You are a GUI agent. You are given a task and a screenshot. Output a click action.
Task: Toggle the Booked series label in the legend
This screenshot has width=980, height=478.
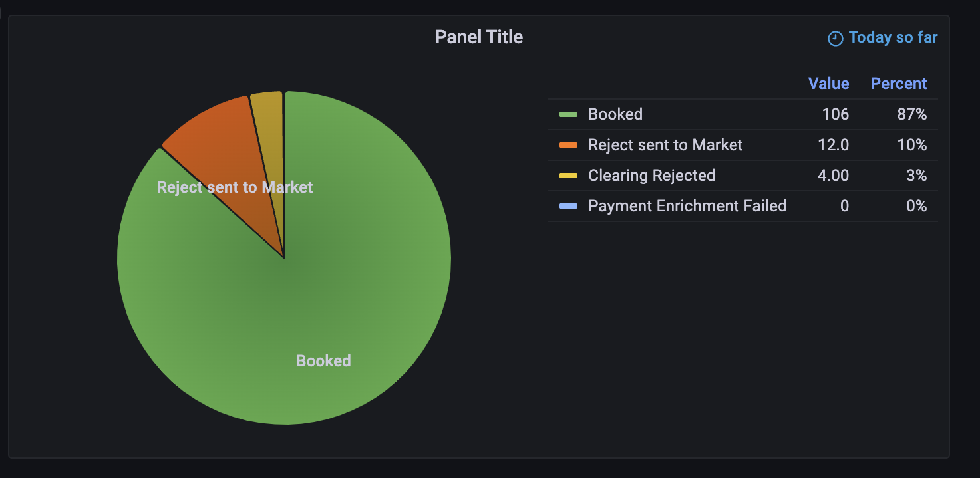[615, 114]
